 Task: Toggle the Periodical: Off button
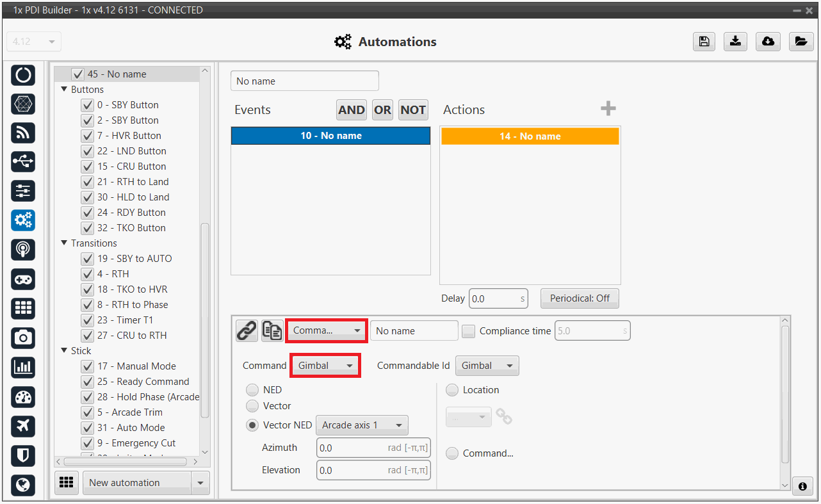[x=580, y=298]
